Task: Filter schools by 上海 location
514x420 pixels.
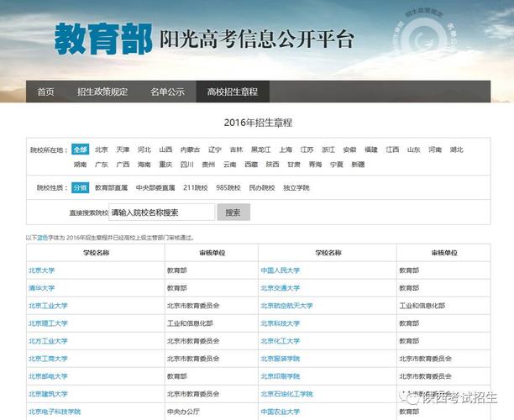Action: pos(286,150)
